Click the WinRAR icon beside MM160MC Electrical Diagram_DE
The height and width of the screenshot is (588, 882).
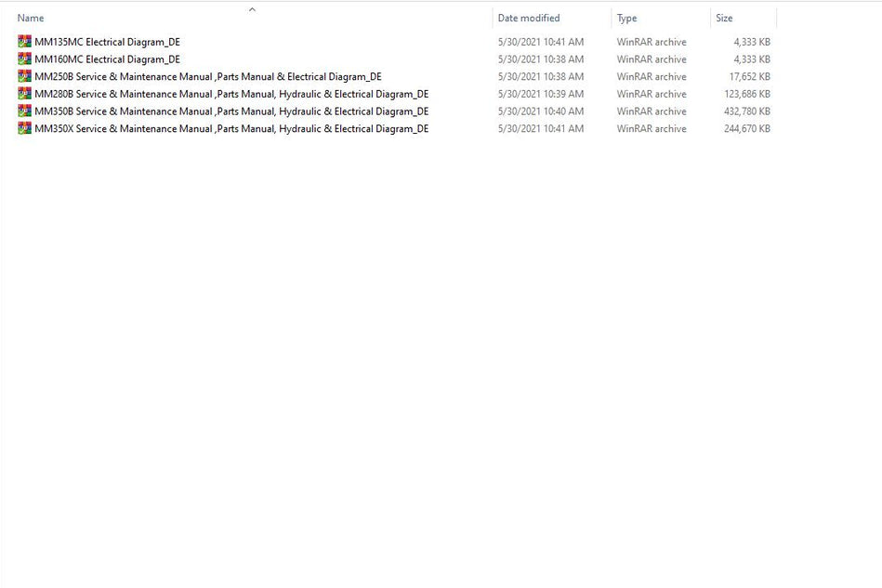coord(24,59)
